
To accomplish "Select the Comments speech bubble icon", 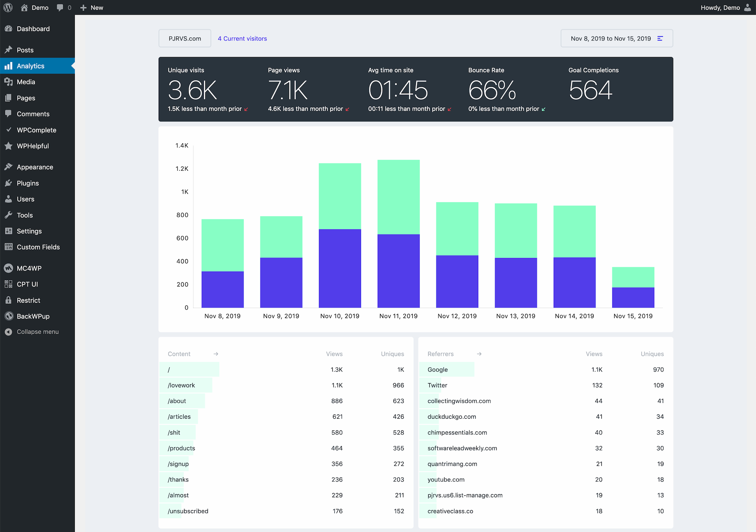I will click(x=9, y=114).
